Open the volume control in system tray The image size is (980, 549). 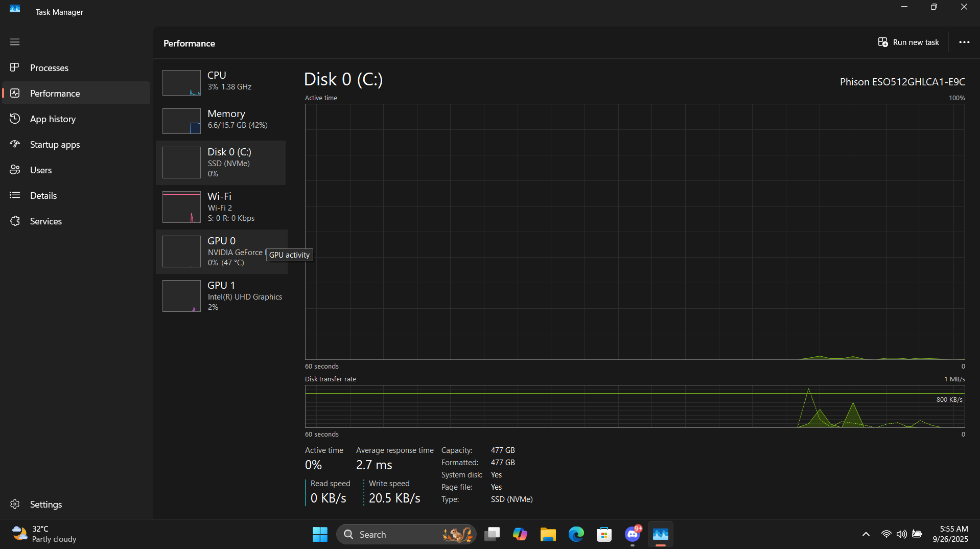point(901,534)
